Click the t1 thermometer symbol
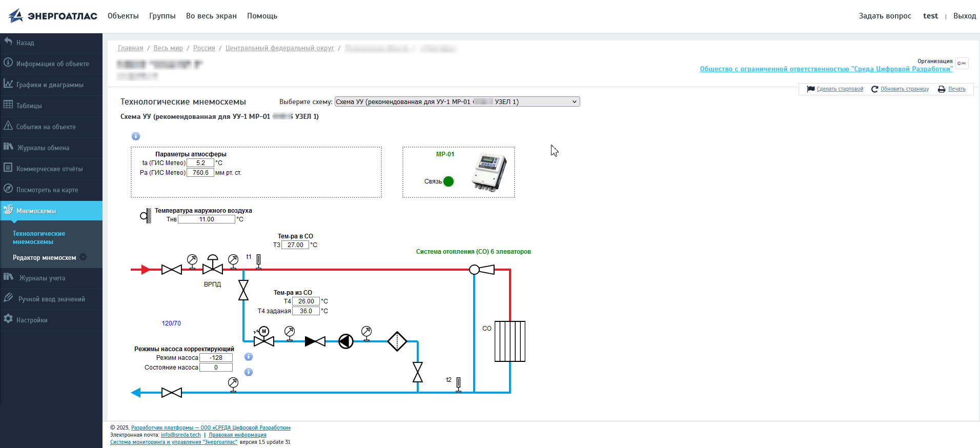 coord(259,262)
